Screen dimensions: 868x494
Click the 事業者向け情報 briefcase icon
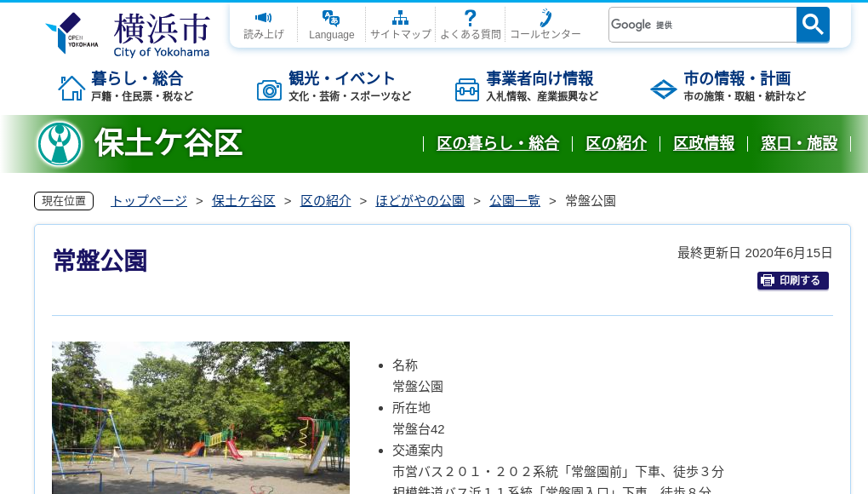pyautogui.click(x=466, y=89)
